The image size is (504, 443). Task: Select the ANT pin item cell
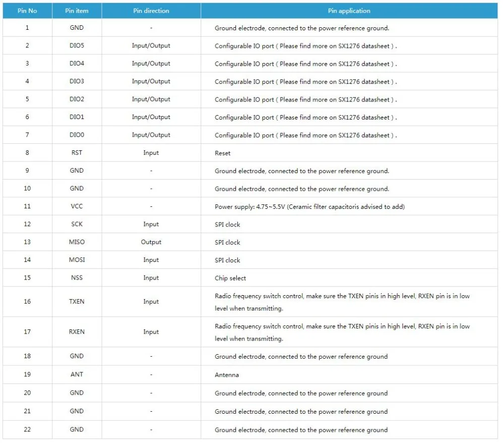click(77, 374)
